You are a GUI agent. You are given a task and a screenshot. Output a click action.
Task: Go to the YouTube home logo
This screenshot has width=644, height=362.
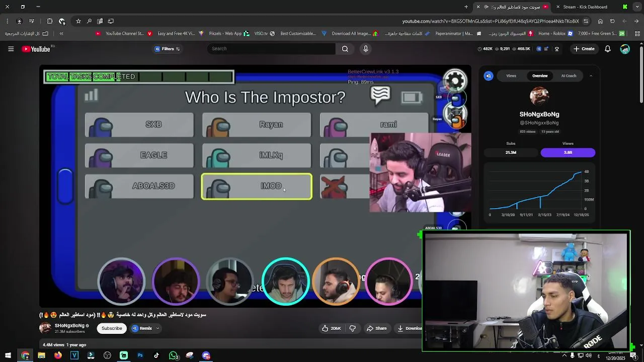coord(36,49)
